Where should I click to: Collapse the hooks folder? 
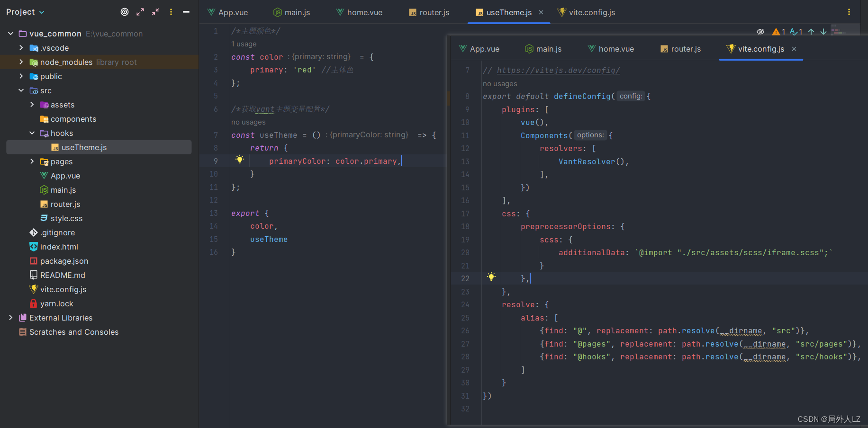point(32,133)
